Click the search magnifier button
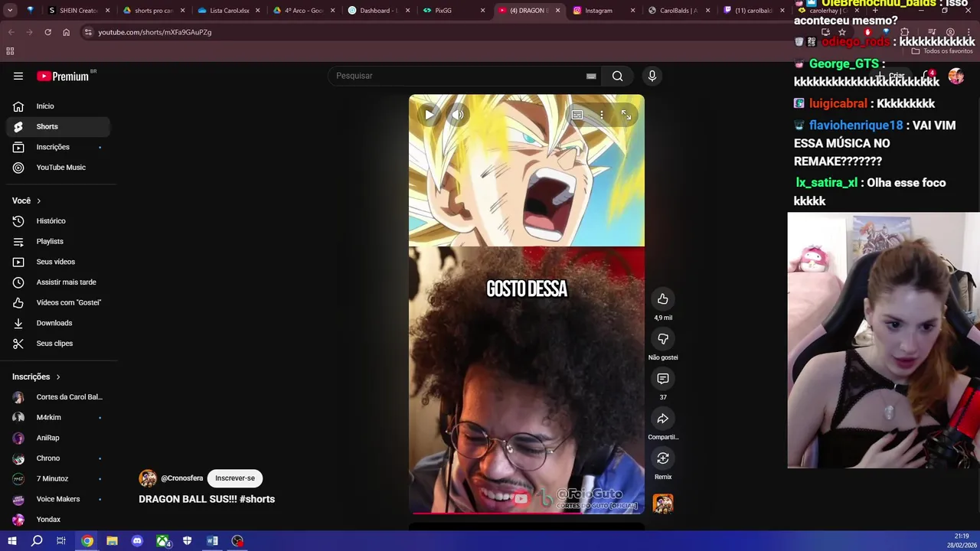Viewport: 980px width, 551px height. pyautogui.click(x=617, y=76)
